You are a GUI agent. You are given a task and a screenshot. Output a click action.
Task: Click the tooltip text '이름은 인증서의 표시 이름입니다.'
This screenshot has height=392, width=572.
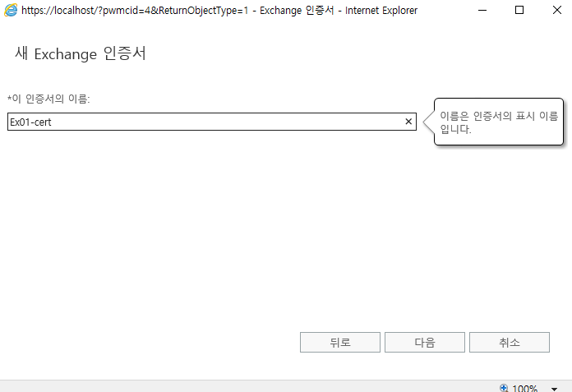pyautogui.click(x=499, y=122)
